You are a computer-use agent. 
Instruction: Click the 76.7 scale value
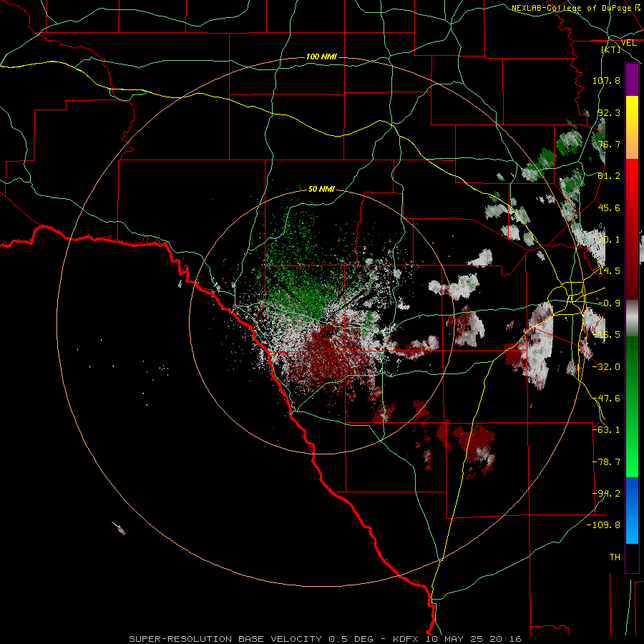[x=609, y=144]
